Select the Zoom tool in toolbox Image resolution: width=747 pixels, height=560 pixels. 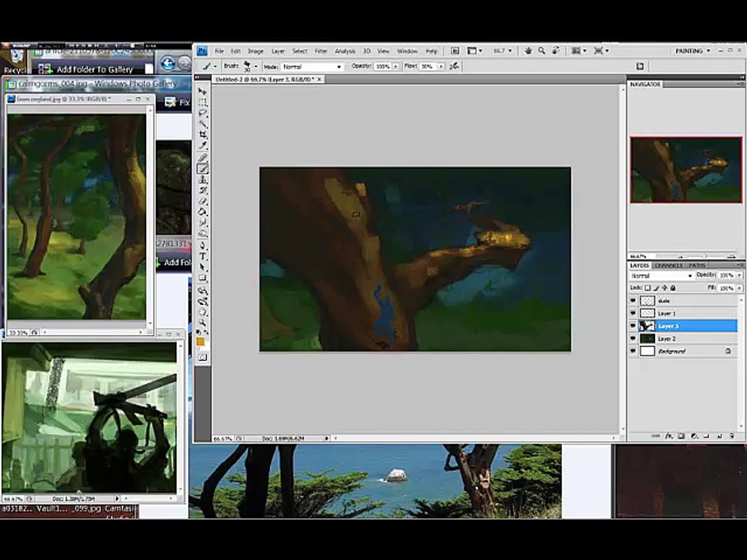202,324
